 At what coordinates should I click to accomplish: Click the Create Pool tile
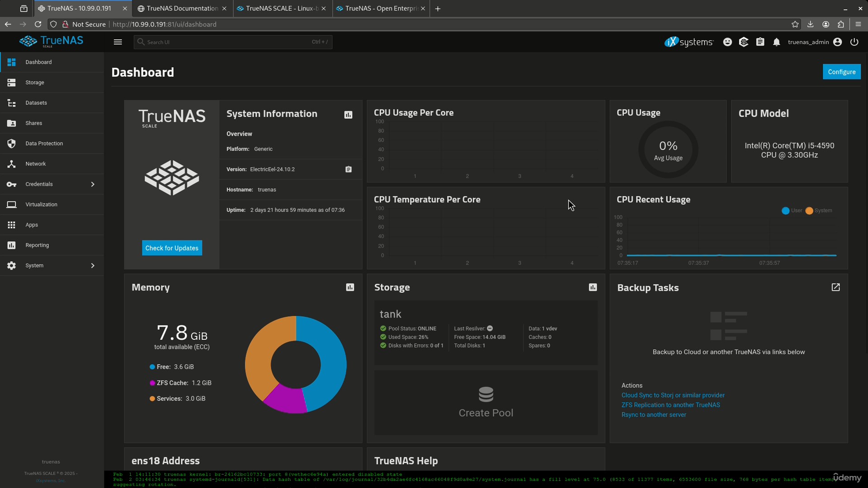click(x=486, y=403)
